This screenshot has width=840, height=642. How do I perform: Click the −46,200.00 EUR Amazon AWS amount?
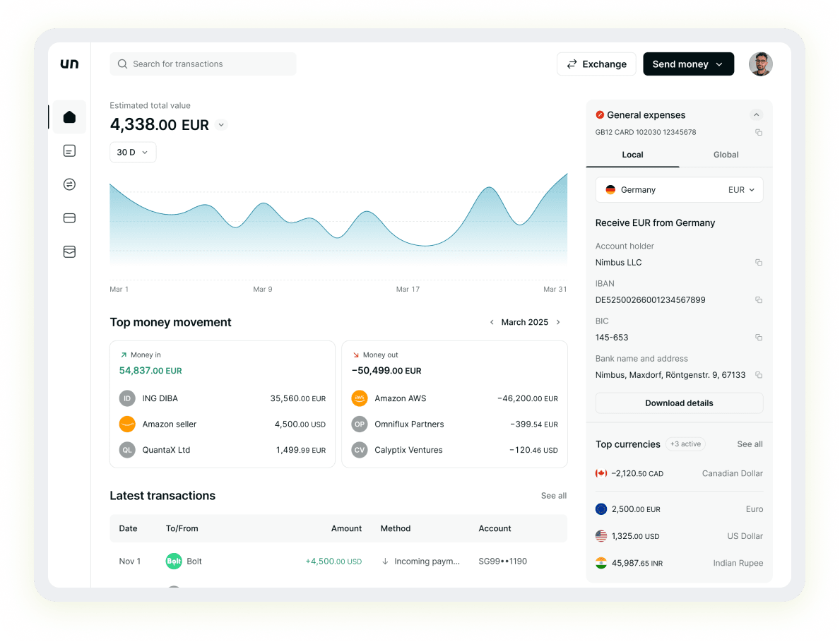pos(528,398)
